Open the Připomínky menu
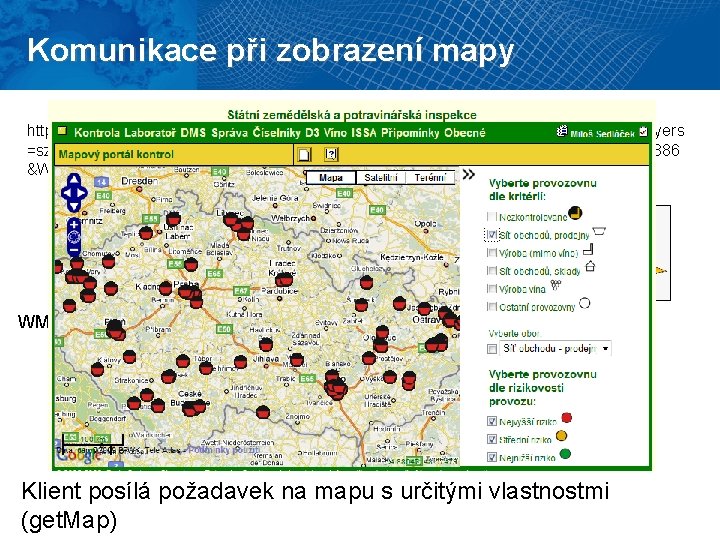 pyautogui.click(x=410, y=133)
